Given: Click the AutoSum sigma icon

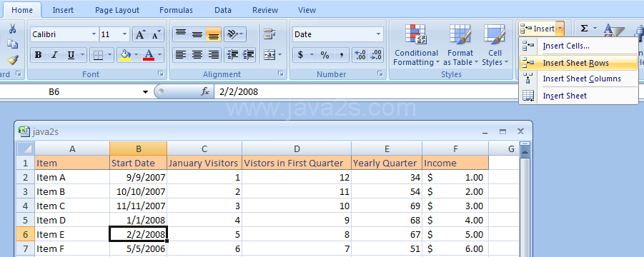Looking at the screenshot, I should pos(584,29).
